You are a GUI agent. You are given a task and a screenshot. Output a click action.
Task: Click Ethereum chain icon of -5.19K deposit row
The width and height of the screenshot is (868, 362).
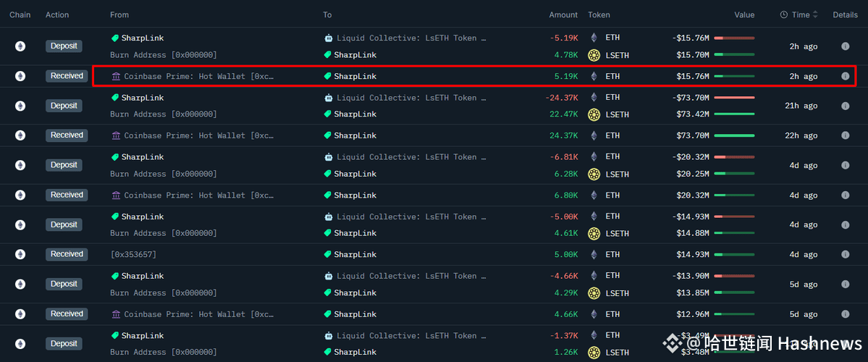[20, 46]
